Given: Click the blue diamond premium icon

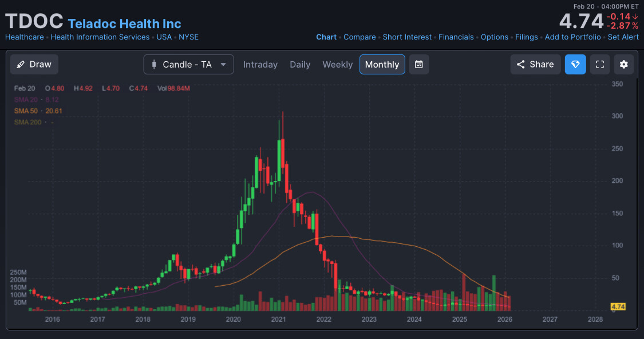Looking at the screenshot, I should (575, 64).
